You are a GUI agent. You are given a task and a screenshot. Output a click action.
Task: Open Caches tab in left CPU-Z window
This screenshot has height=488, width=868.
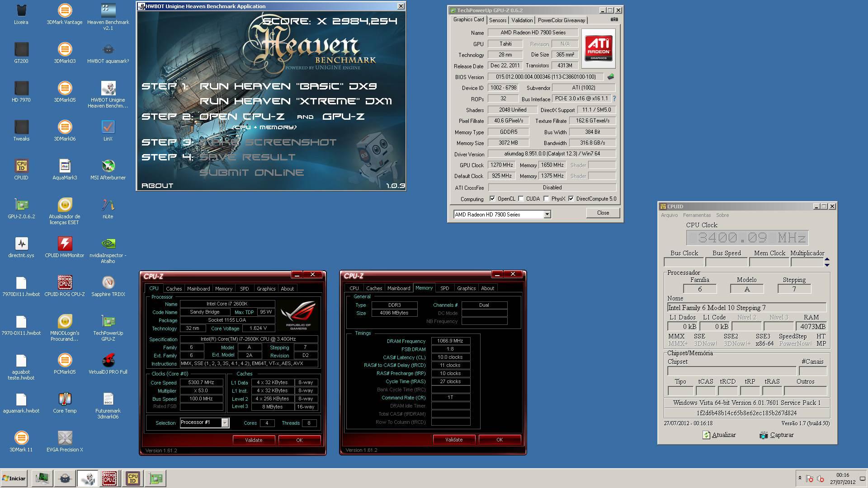click(x=174, y=289)
